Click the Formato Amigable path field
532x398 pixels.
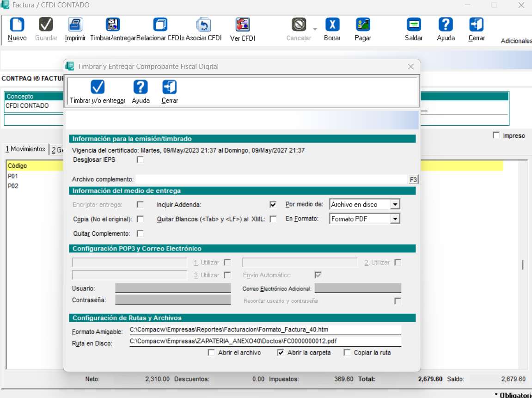click(265, 330)
